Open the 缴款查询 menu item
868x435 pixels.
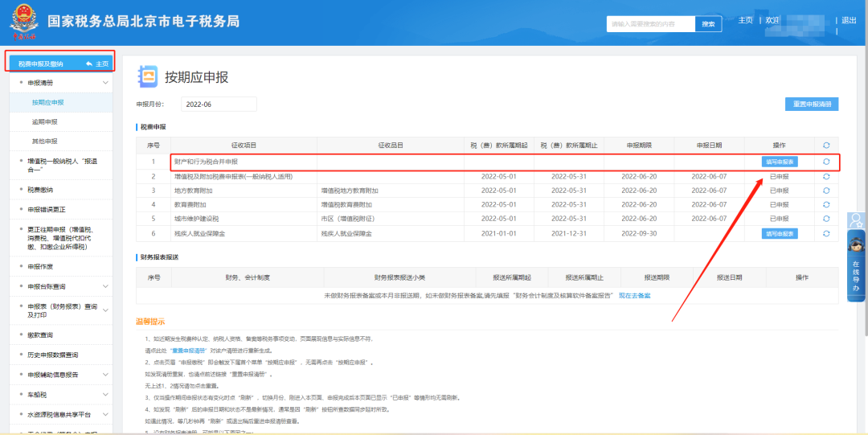[40, 334]
